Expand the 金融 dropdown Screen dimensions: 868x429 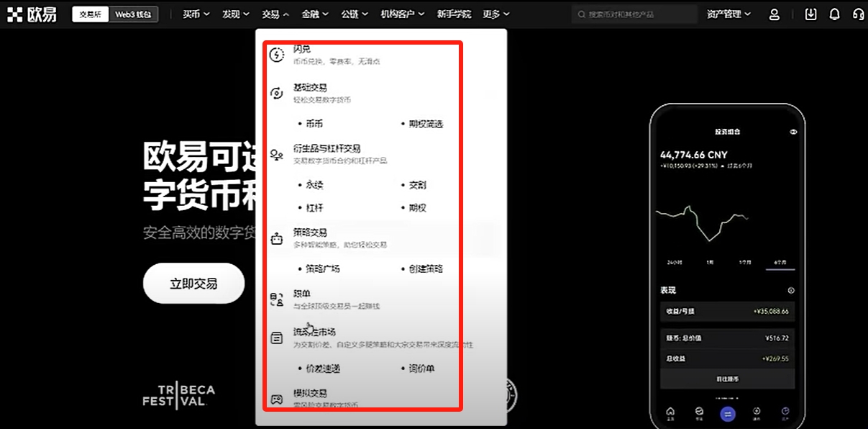tap(315, 14)
